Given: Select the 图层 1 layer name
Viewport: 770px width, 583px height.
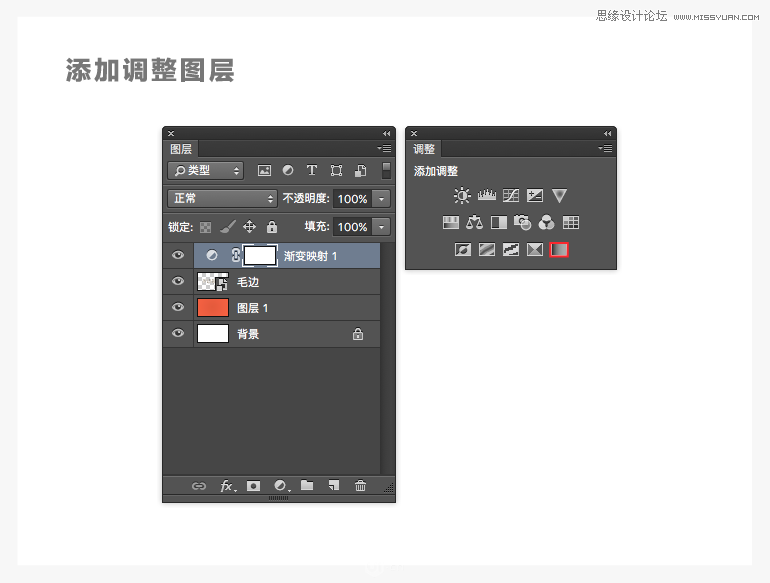Looking at the screenshot, I should [x=252, y=308].
